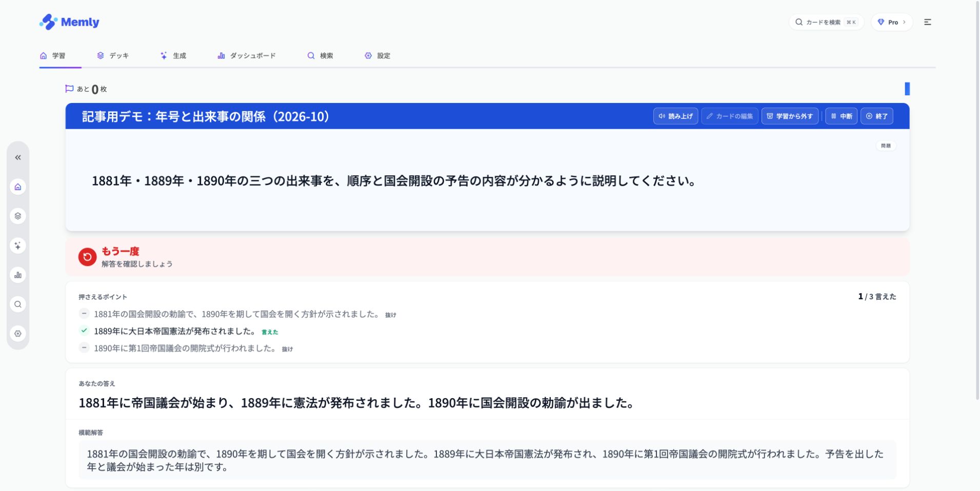This screenshot has height=491, width=980.
Task: End the session with 終了
Action: coord(877,116)
